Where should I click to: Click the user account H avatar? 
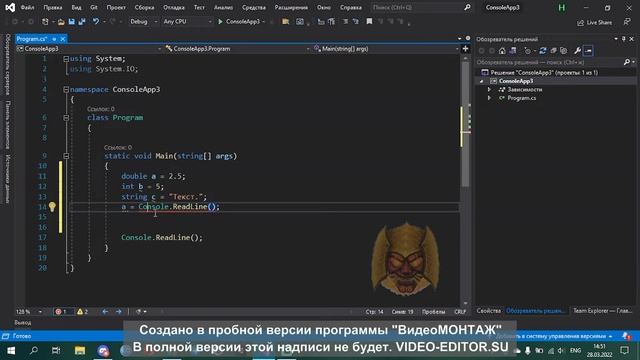click(x=562, y=7)
